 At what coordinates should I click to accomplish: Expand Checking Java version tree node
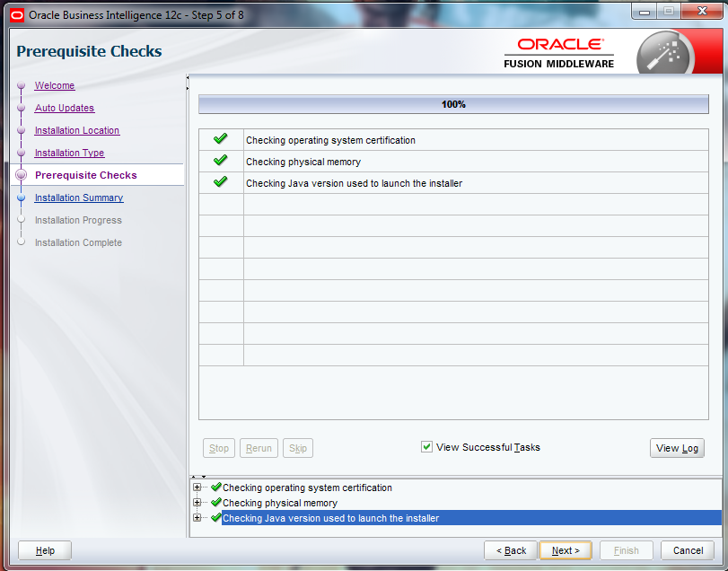(197, 518)
